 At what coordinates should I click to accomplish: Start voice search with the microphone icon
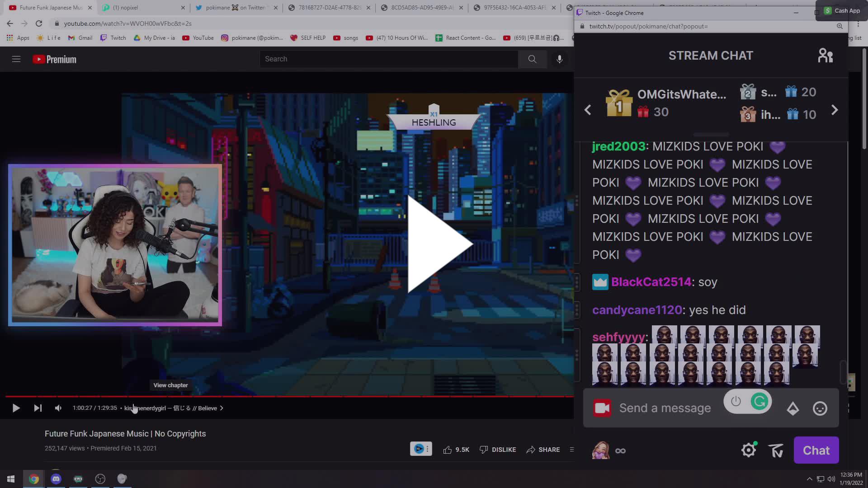coord(559,59)
